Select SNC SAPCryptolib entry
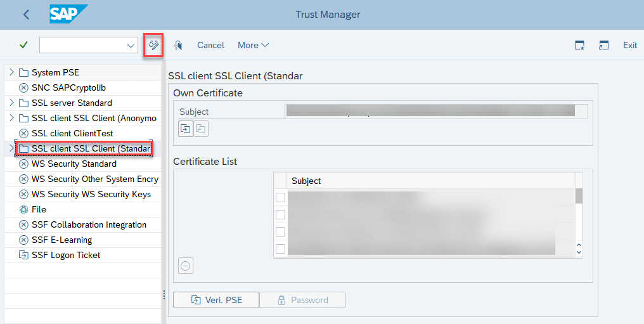The image size is (644, 324). pos(68,88)
